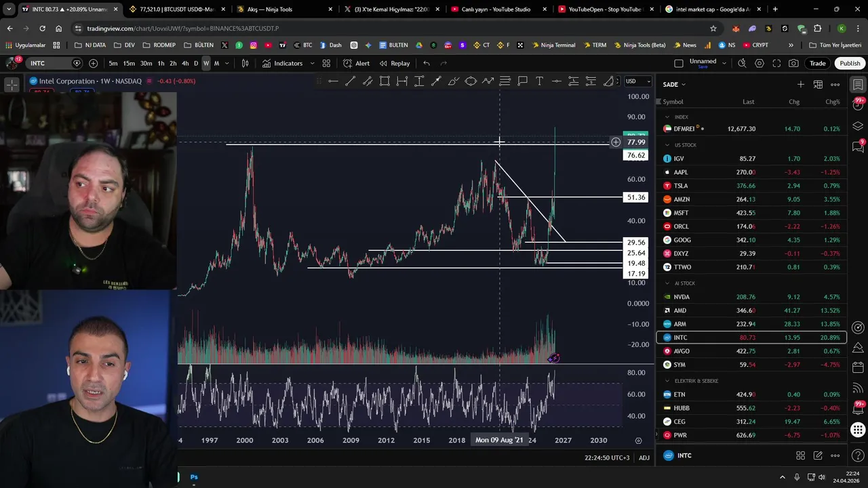Screen dimensions: 868x488
Task: Switch chart to 30m timeframe
Action: click(146, 63)
